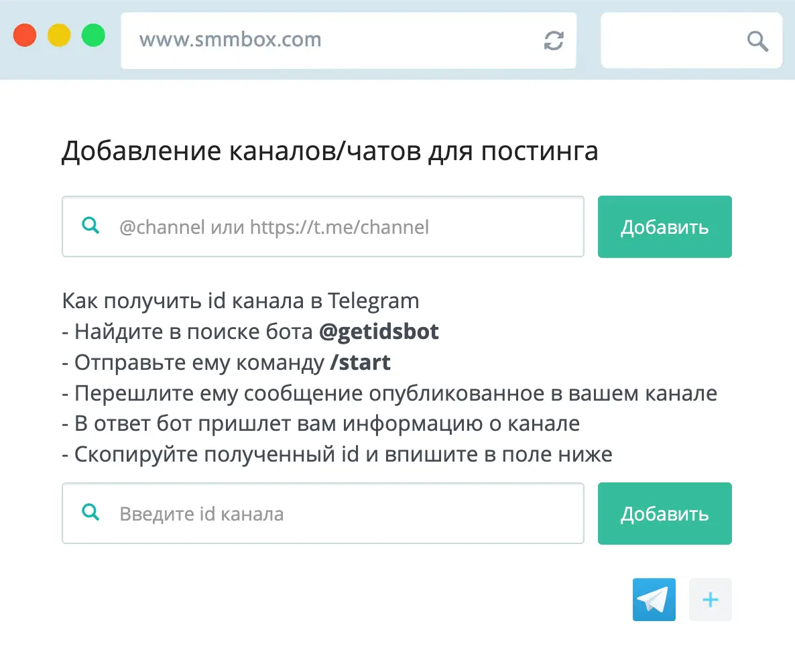795x672 pixels.
Task: Click the green maximize window dot
Action: (93, 36)
